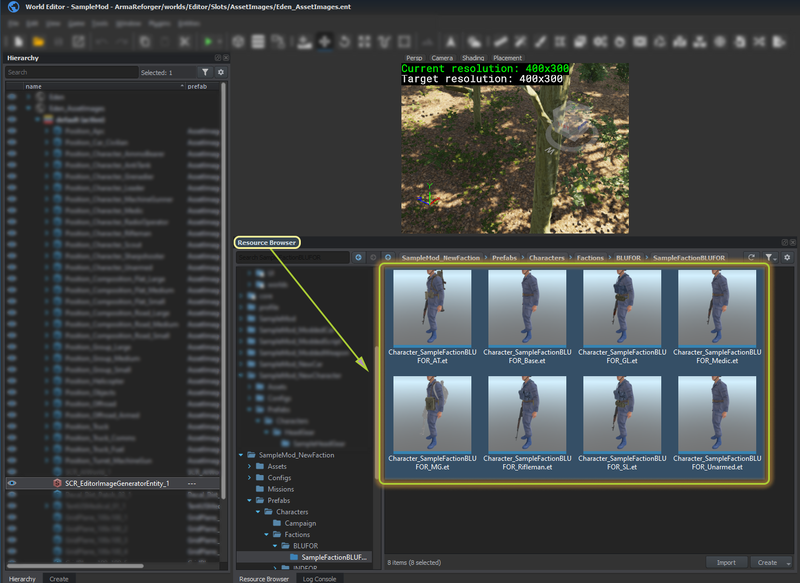This screenshot has height=583, width=800.
Task: Open the Shading viewport menu
Action: click(x=473, y=58)
